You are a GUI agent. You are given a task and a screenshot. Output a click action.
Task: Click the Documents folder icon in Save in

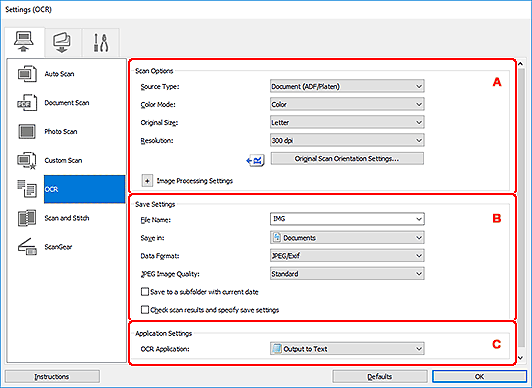pyautogui.click(x=277, y=237)
